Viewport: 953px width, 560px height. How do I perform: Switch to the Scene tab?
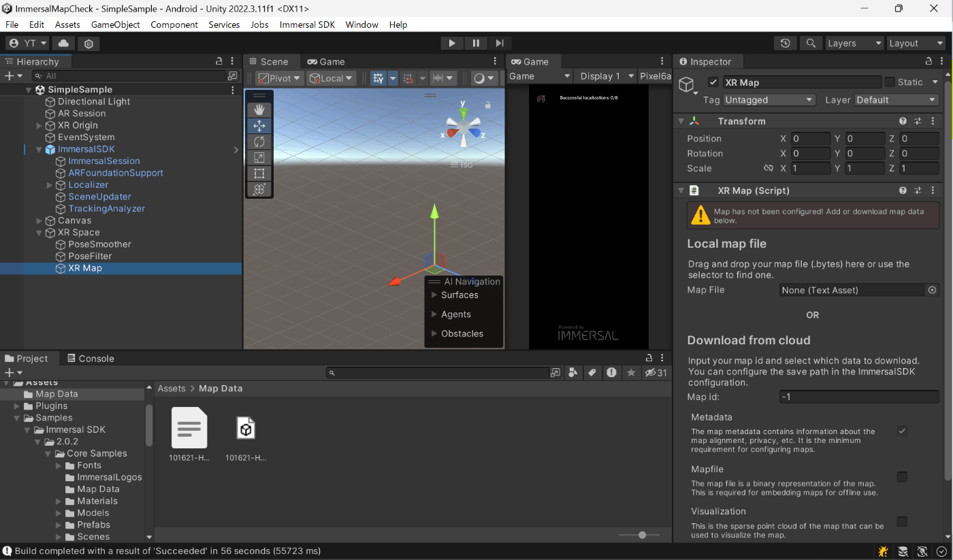(x=271, y=61)
